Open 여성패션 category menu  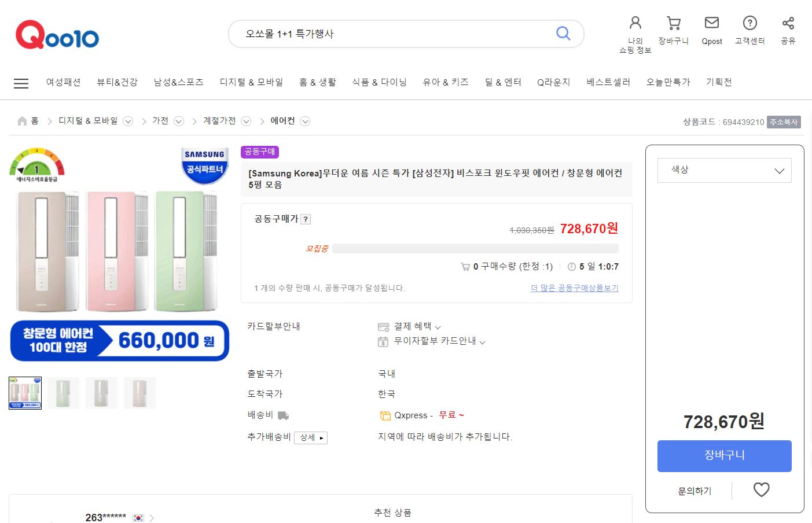(x=63, y=82)
